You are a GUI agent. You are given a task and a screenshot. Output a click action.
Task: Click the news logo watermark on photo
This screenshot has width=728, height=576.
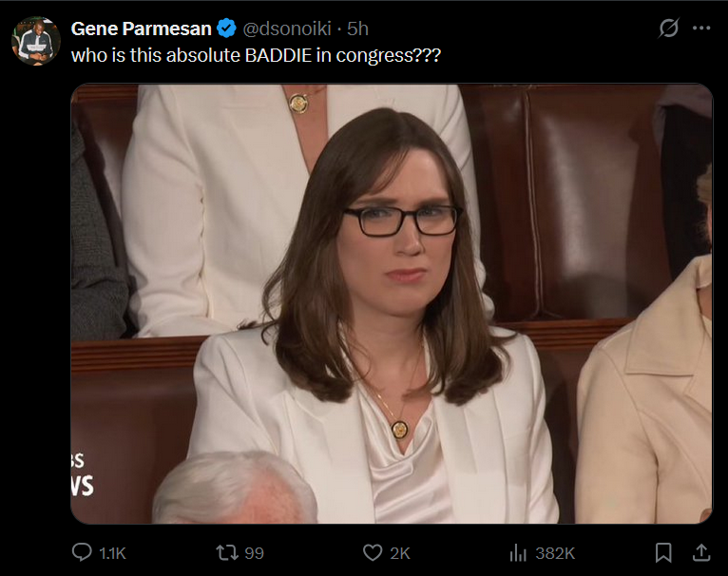(82, 473)
